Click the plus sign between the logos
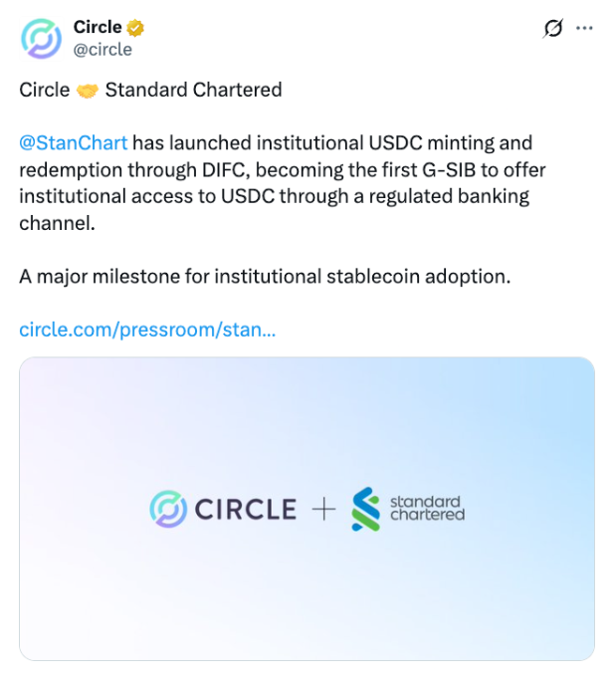 (x=323, y=510)
